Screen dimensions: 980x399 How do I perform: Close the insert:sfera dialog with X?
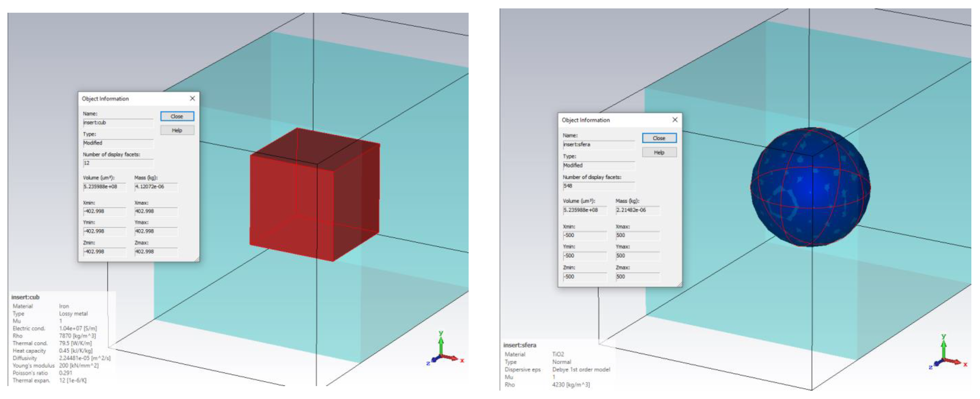point(675,120)
